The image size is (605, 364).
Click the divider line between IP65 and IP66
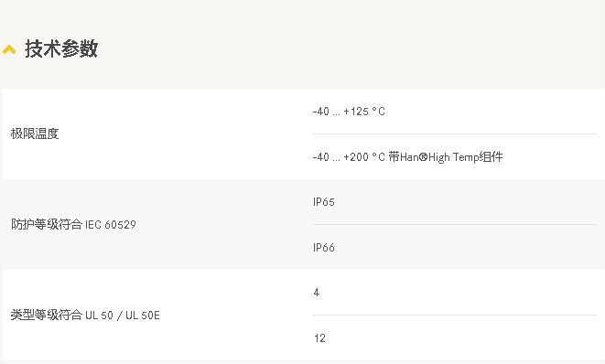coord(455,224)
